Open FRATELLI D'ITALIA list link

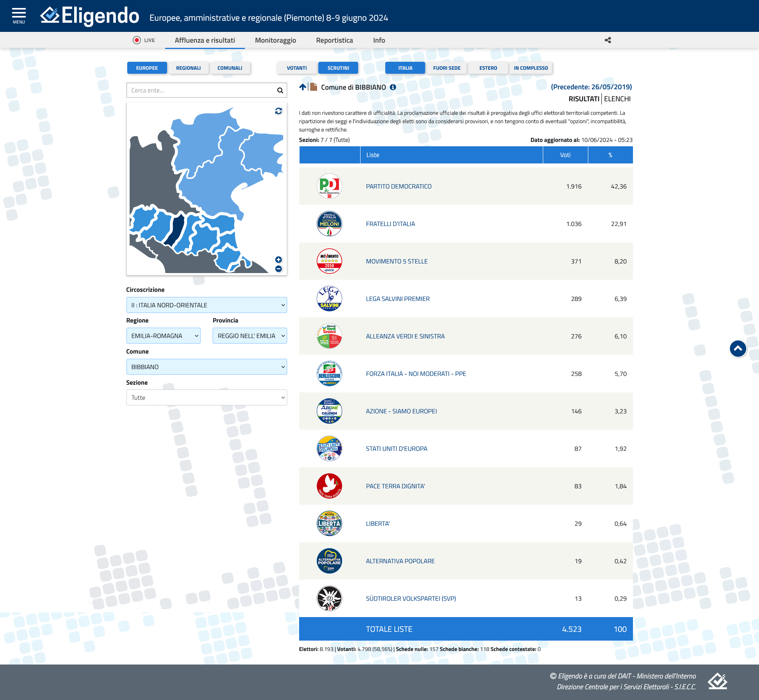(390, 224)
